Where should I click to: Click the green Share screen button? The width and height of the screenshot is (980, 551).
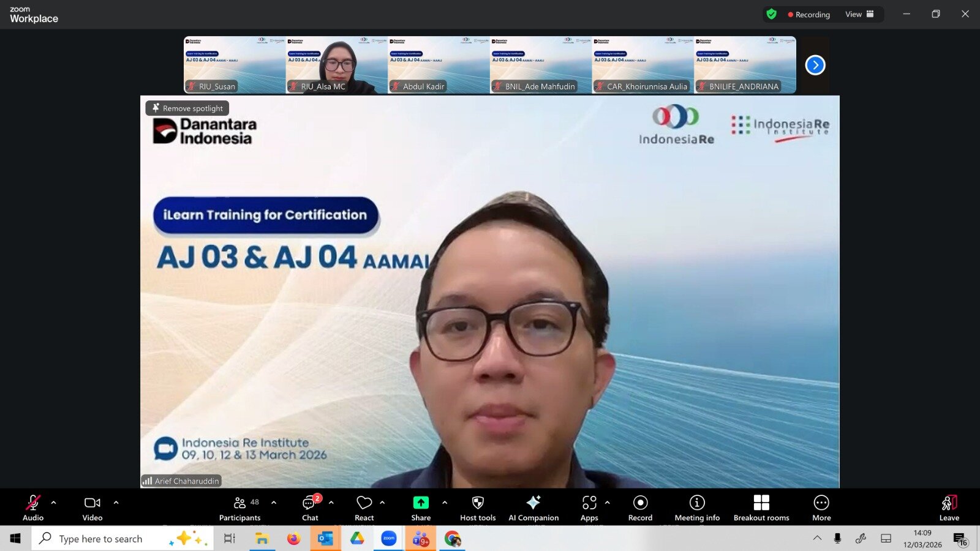click(x=421, y=503)
